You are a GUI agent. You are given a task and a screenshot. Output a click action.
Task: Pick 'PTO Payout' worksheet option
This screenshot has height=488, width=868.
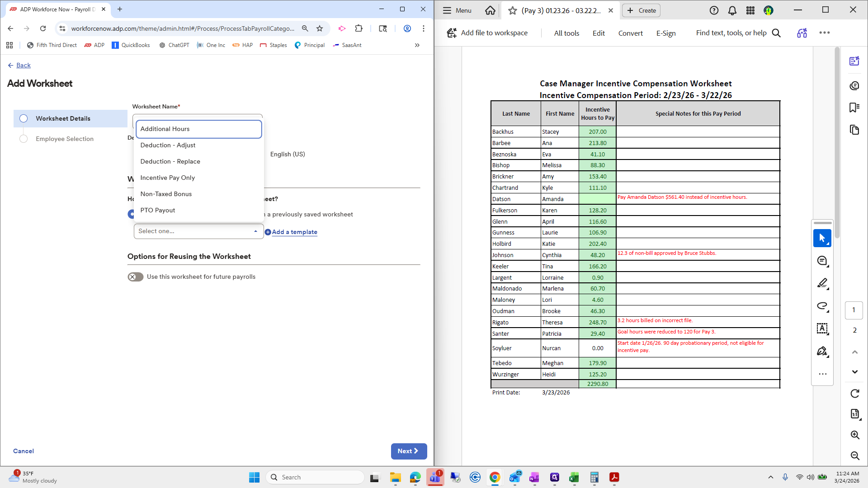157,210
